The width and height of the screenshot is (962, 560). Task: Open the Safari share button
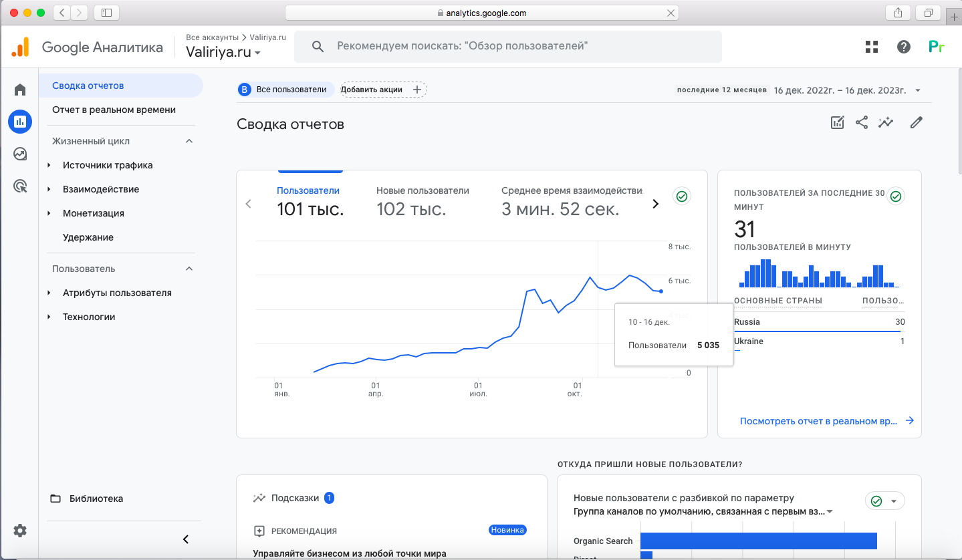897,13
